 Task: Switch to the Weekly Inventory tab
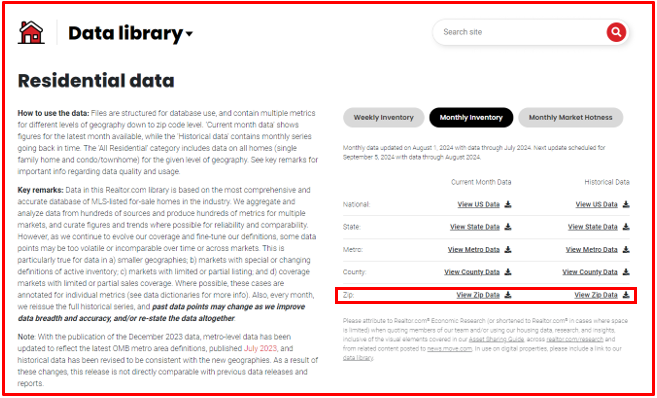[383, 117]
